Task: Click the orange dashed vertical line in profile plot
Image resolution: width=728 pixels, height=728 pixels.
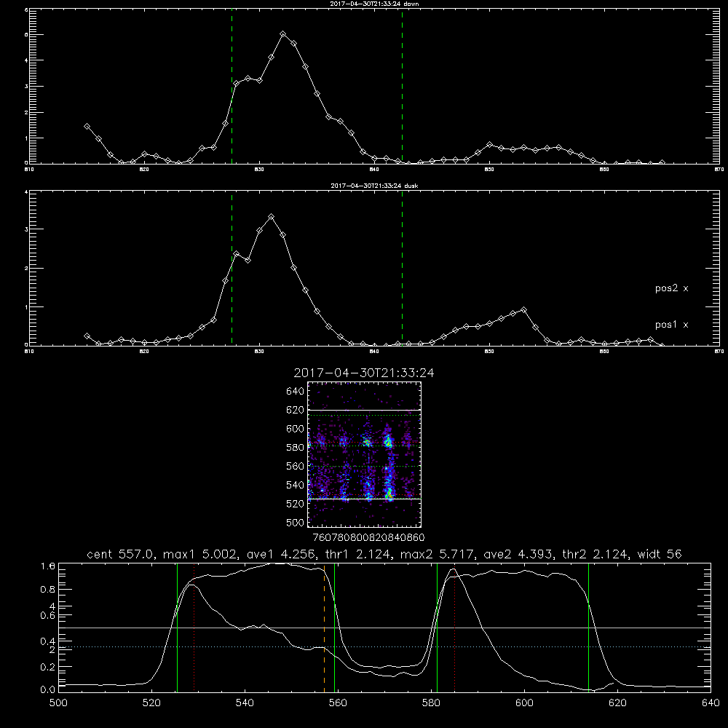Action: [324, 628]
